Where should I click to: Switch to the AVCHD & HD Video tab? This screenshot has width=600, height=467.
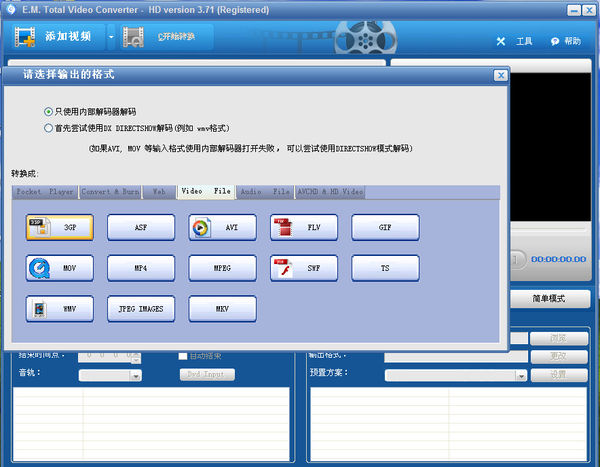(330, 192)
